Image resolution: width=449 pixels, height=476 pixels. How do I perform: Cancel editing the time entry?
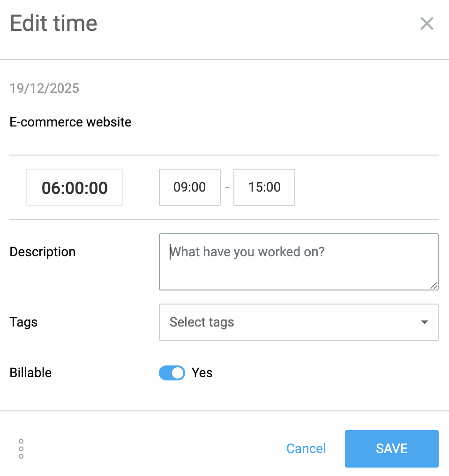click(x=306, y=448)
